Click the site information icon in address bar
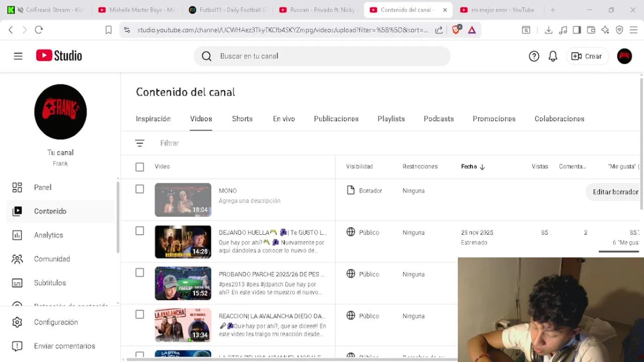 point(127,30)
